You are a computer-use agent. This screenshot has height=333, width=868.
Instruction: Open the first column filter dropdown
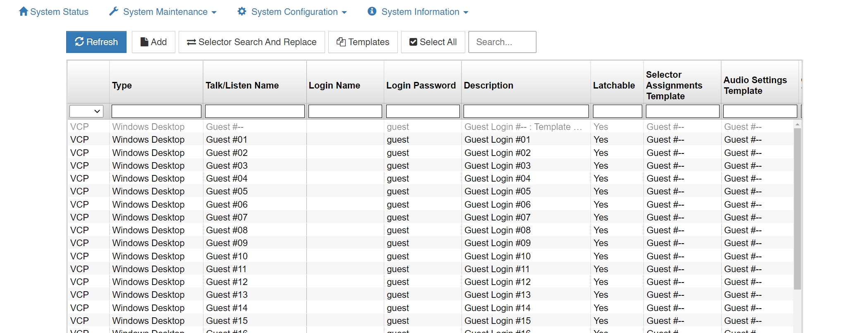pos(86,111)
